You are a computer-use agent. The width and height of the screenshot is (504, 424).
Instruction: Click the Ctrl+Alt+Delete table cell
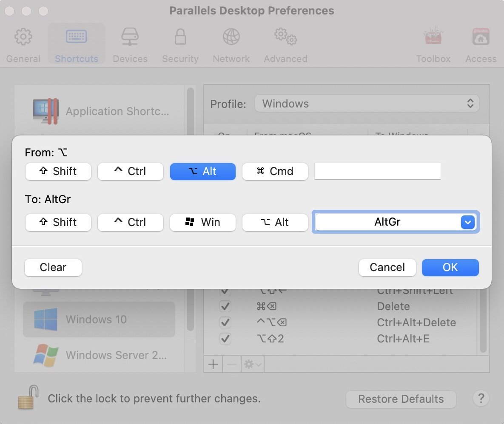[416, 322]
